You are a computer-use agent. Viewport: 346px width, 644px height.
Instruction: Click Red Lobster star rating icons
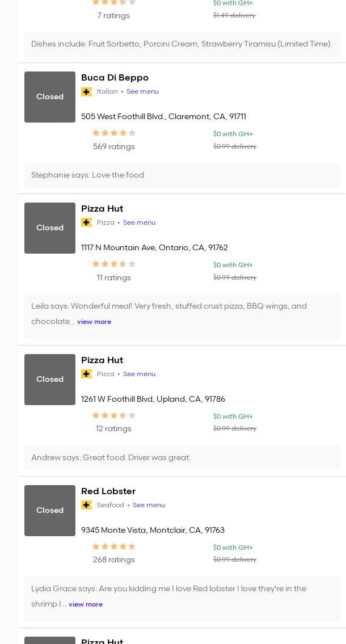click(x=114, y=546)
